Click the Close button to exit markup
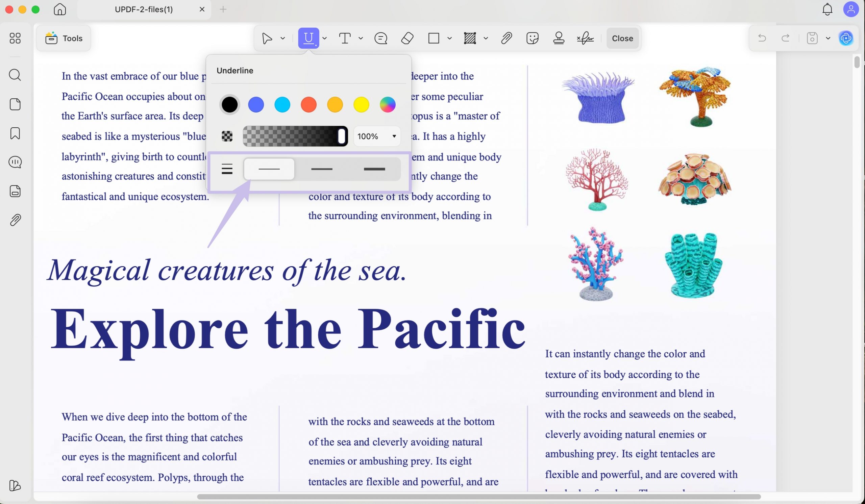The height and width of the screenshot is (504, 865). 622,38
